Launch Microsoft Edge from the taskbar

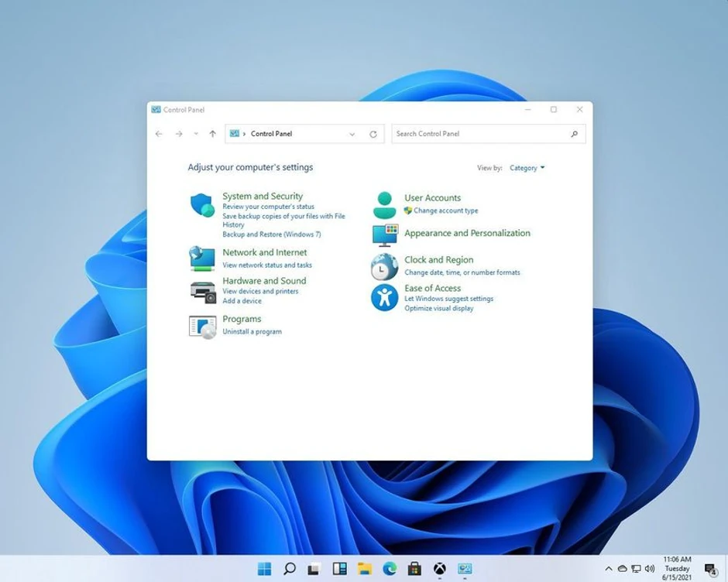389,568
